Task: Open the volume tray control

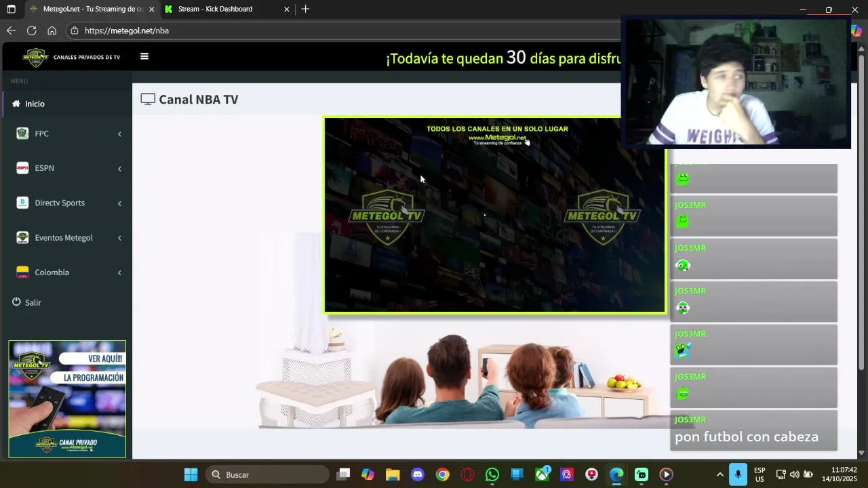Action: (795, 474)
